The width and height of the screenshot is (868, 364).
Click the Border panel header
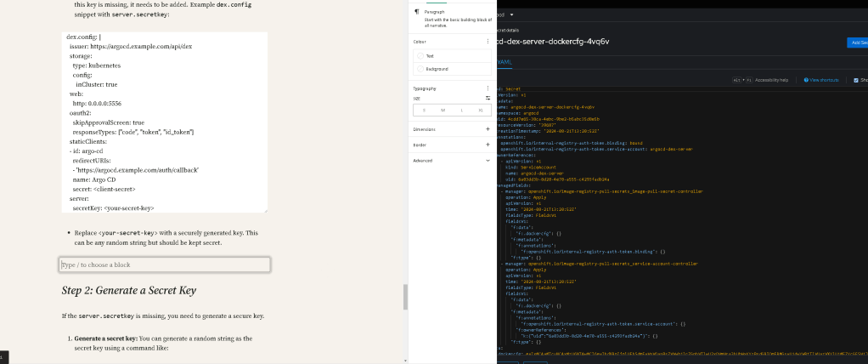point(453,145)
